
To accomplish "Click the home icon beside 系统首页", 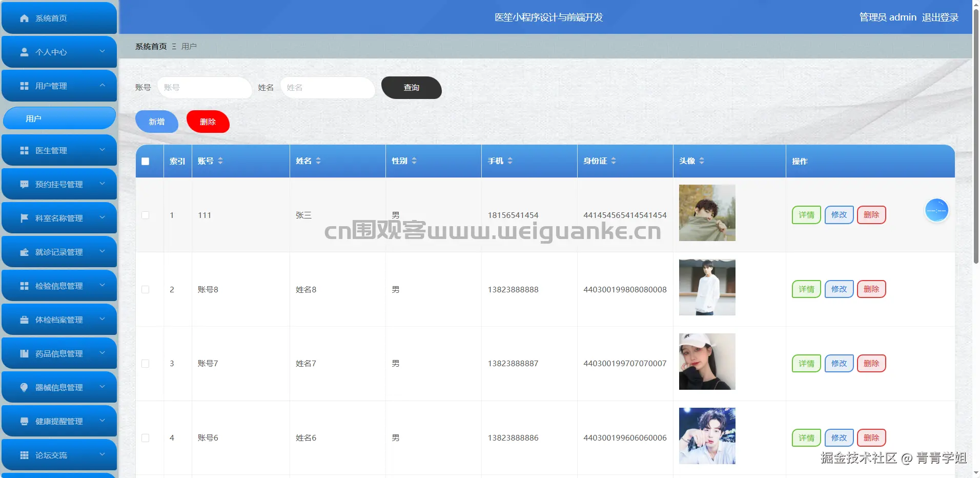I will point(24,18).
